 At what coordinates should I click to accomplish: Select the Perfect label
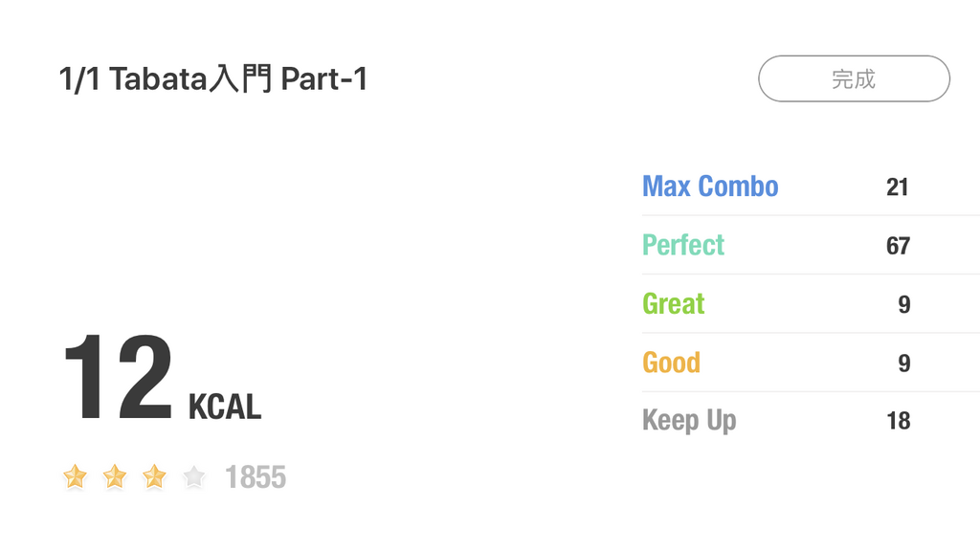click(x=683, y=245)
